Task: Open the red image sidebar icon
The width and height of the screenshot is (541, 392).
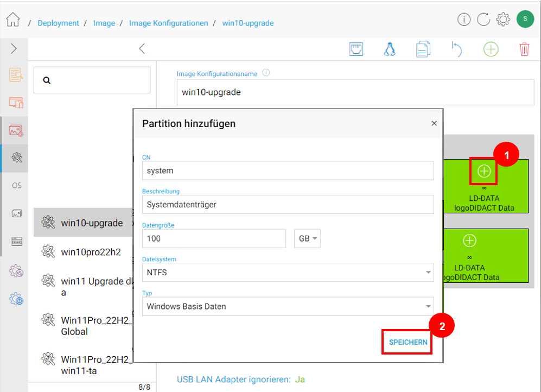Action: tap(16, 130)
